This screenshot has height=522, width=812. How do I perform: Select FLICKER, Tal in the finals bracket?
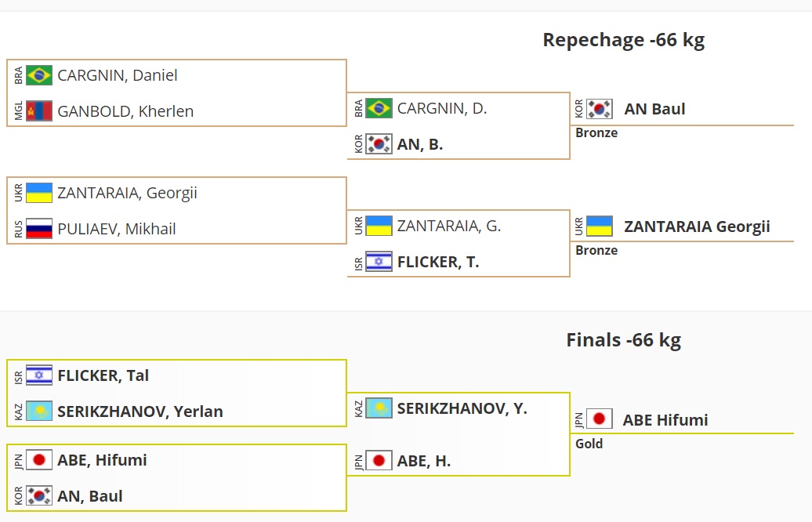click(103, 375)
